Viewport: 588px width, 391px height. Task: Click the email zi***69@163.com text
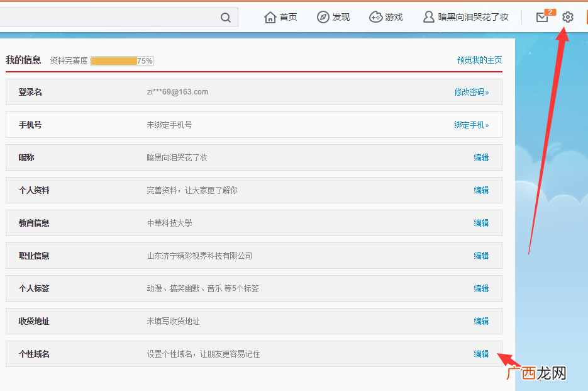[x=177, y=92]
